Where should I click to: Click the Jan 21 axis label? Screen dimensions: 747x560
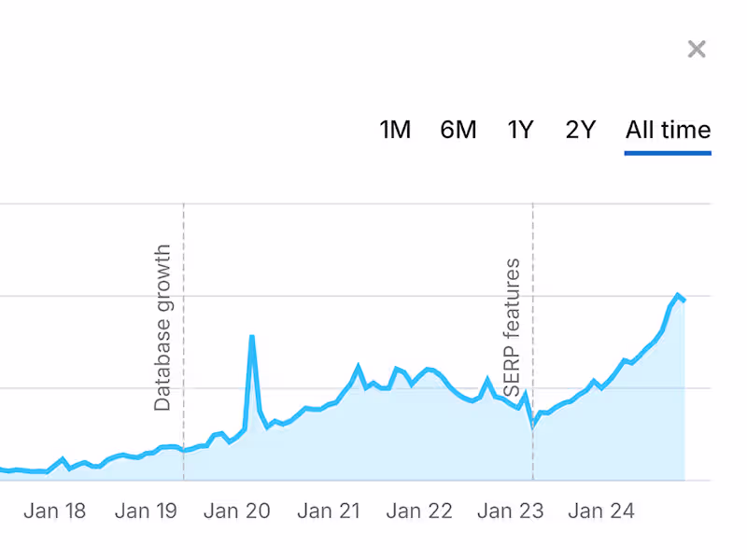(x=329, y=511)
